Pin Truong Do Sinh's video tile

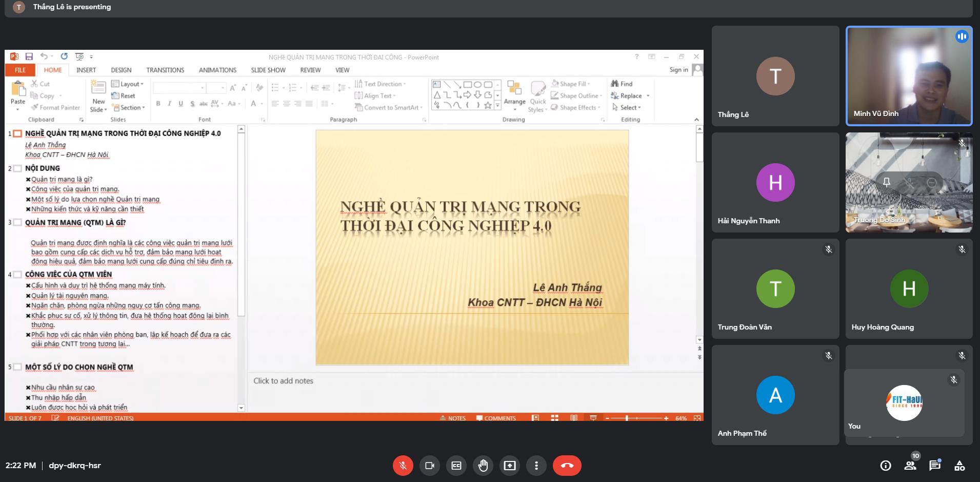(x=886, y=182)
